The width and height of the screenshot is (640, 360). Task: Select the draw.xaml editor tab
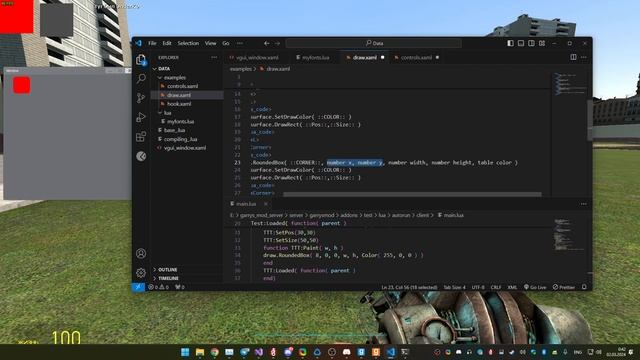pyautogui.click(x=364, y=58)
